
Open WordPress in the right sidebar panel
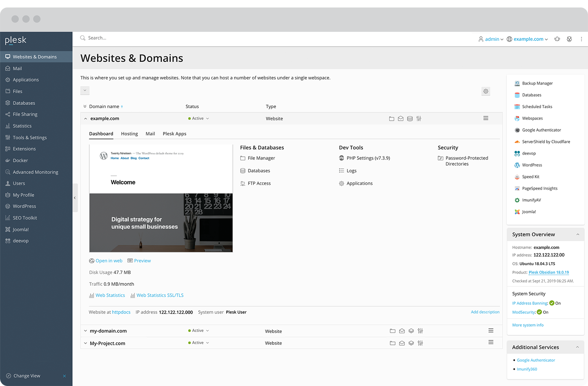532,165
